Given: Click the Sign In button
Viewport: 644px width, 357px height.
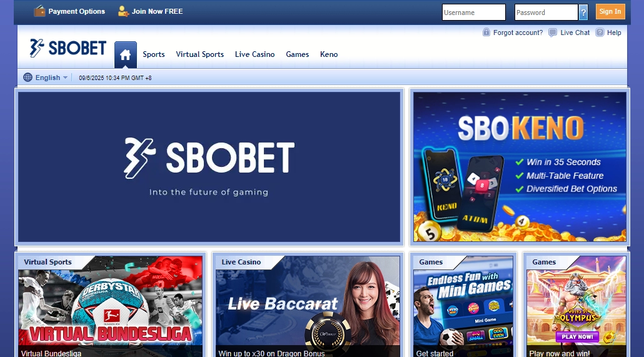Looking at the screenshot, I should click(610, 11).
